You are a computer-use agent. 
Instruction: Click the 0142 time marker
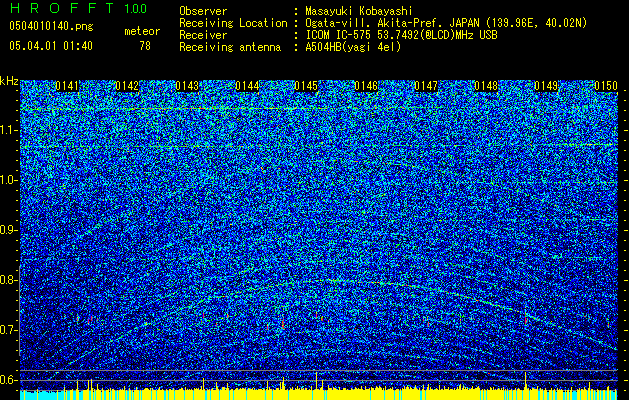click(127, 86)
